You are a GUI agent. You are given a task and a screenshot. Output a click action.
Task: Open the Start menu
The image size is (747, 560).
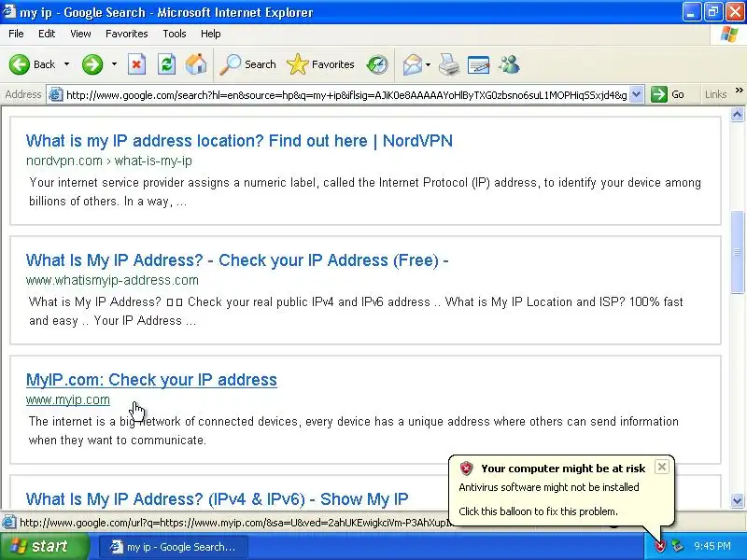(44, 546)
